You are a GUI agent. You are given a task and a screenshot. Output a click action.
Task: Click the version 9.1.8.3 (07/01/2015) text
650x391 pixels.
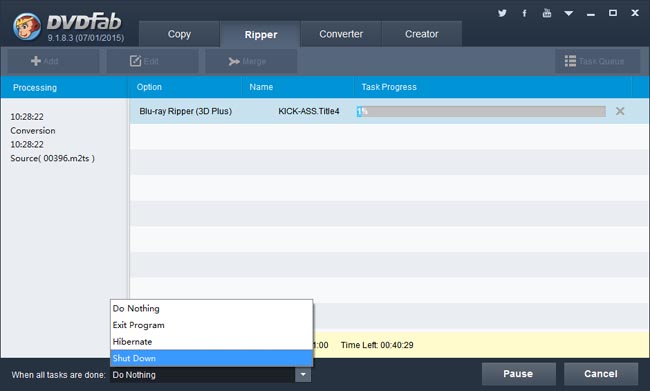click(85, 38)
